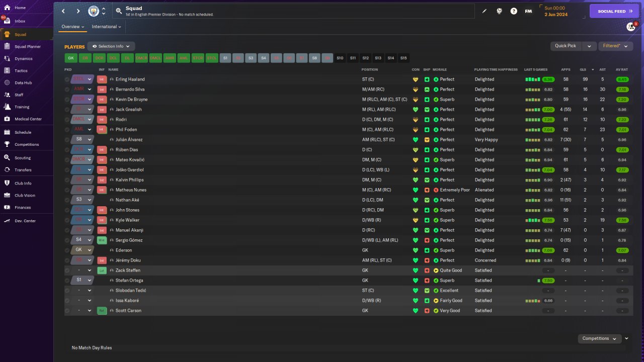Viewport: 644px width, 362px height.
Task: Toggle the pick circle for Ederson
Action: click(x=67, y=250)
